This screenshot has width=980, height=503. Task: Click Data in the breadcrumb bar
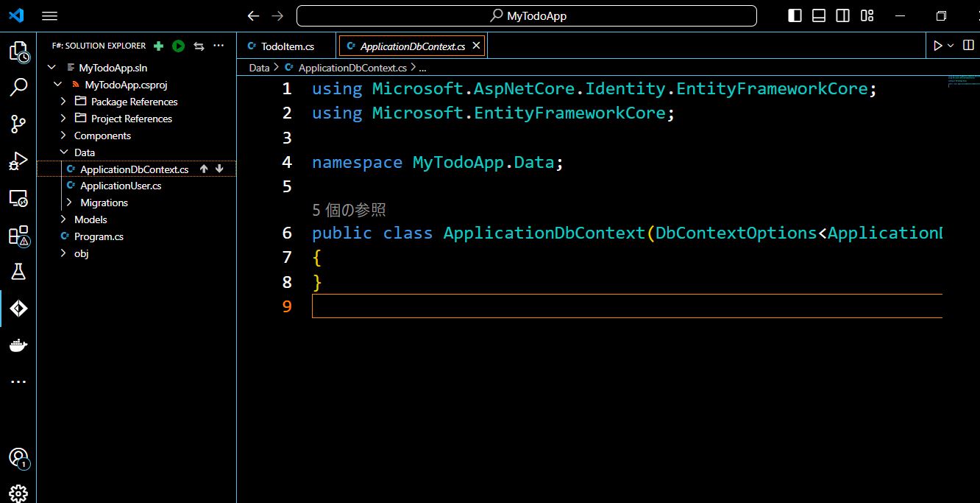click(259, 67)
